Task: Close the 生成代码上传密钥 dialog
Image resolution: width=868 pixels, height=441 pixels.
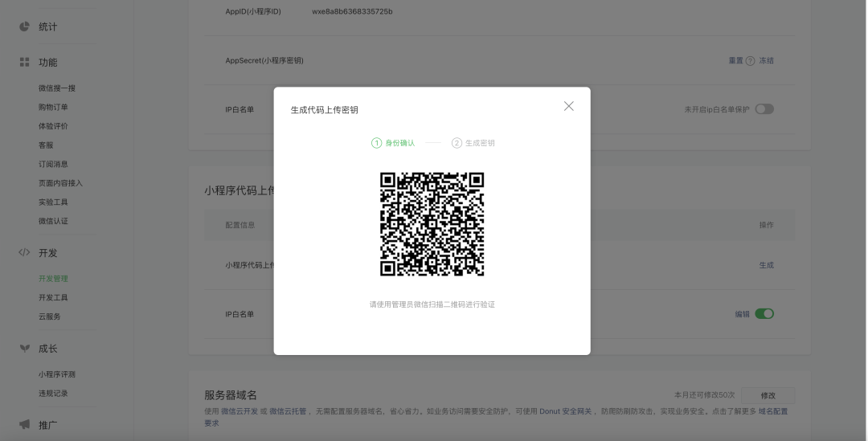Action: [x=568, y=106]
